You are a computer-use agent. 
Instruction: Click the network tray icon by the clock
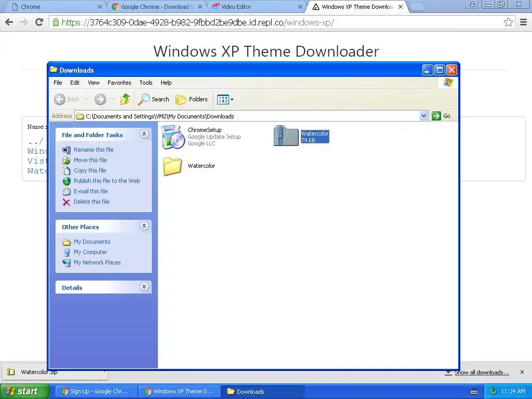[494, 392]
